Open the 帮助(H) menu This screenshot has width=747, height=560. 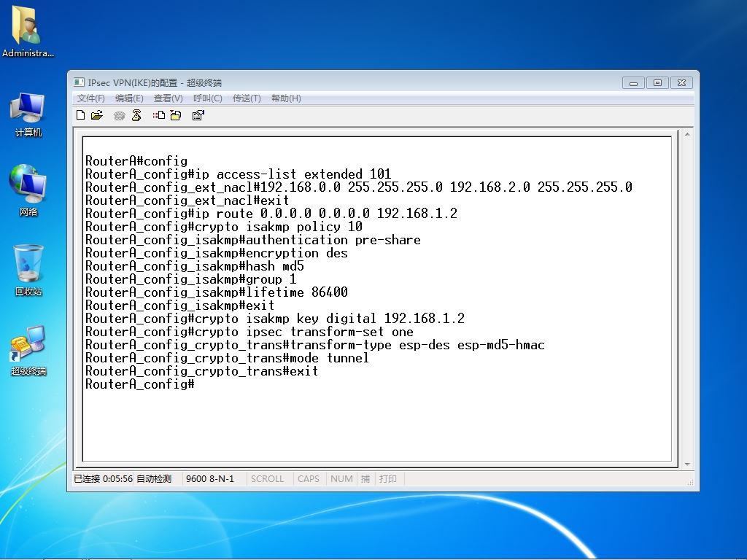286,98
